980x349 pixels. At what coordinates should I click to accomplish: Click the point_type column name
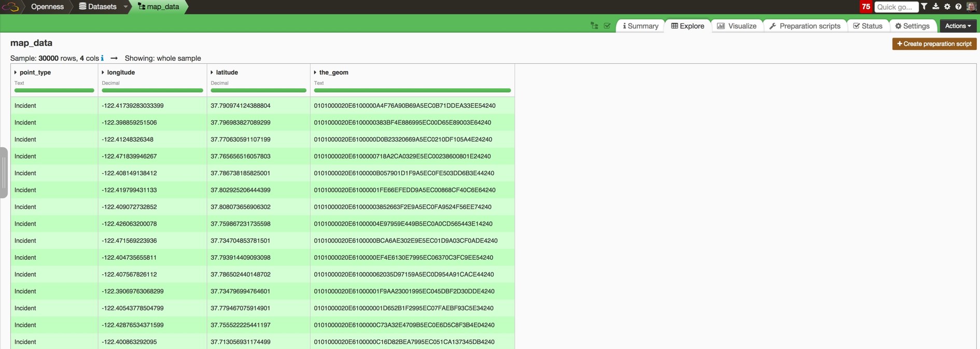coord(35,73)
